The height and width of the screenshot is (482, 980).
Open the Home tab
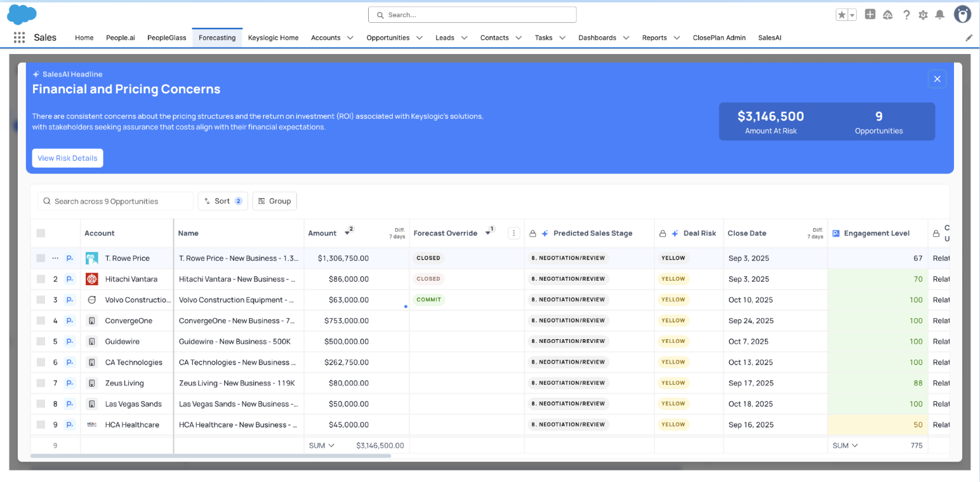point(84,37)
